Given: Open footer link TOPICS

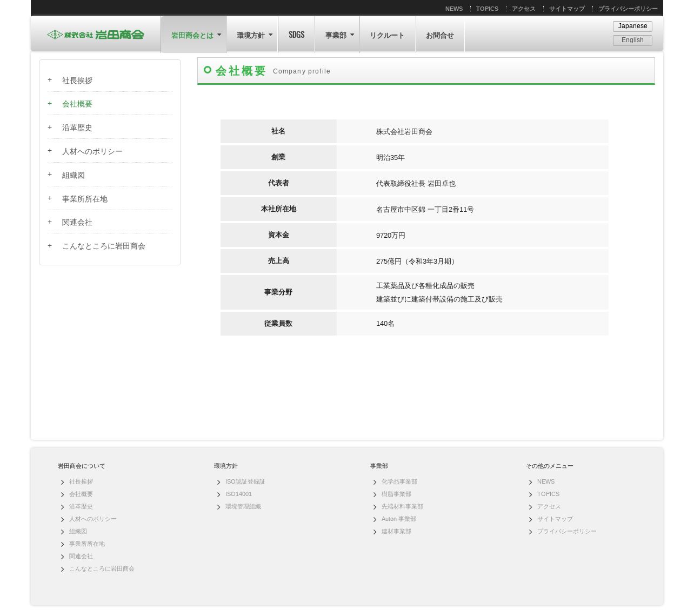Looking at the screenshot, I should click(x=548, y=494).
